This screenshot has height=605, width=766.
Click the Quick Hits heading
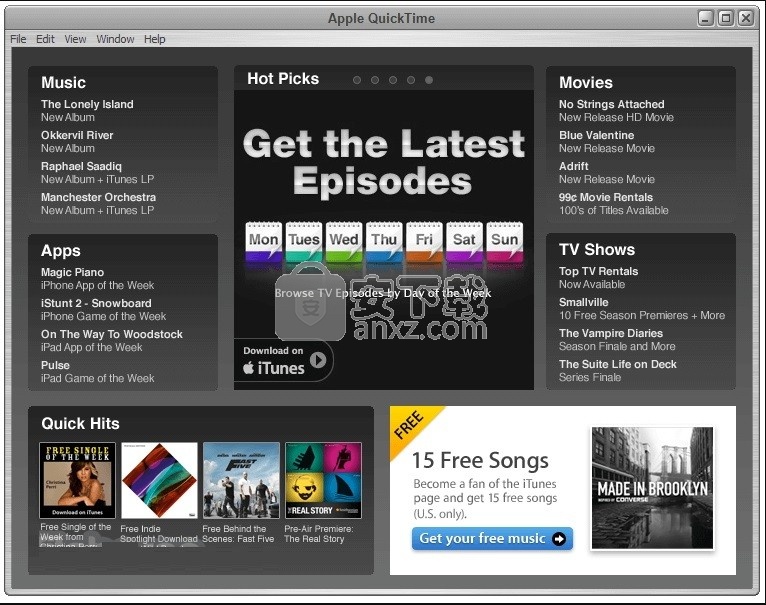(x=81, y=424)
